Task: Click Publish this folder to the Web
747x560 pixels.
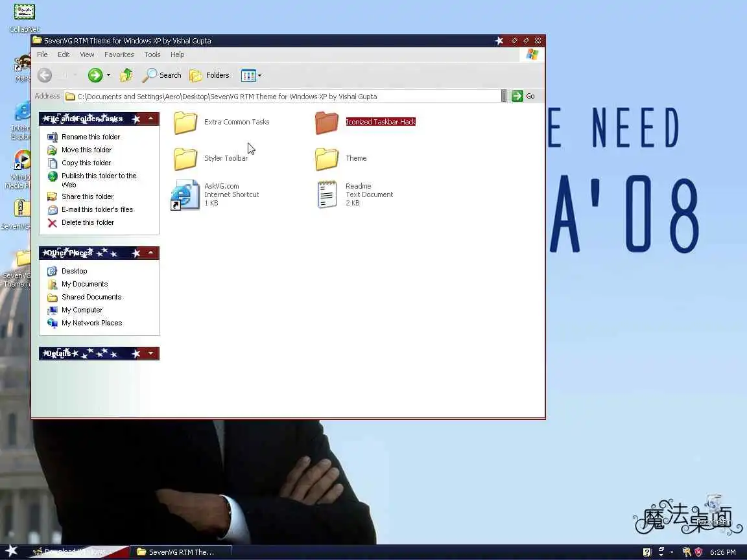Action: tap(93, 180)
